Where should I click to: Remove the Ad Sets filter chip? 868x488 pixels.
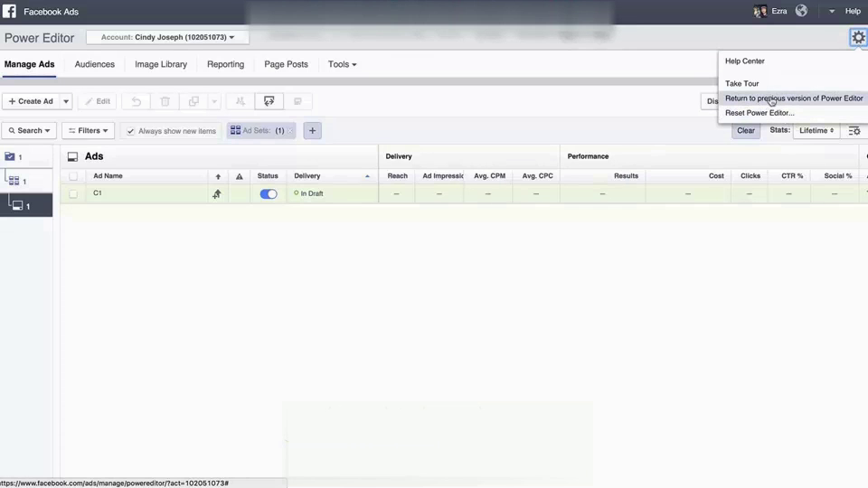point(290,131)
